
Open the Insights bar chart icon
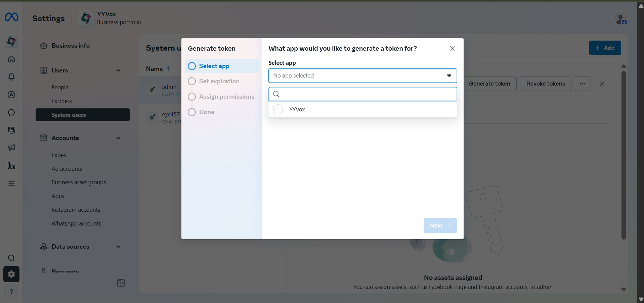(11, 166)
